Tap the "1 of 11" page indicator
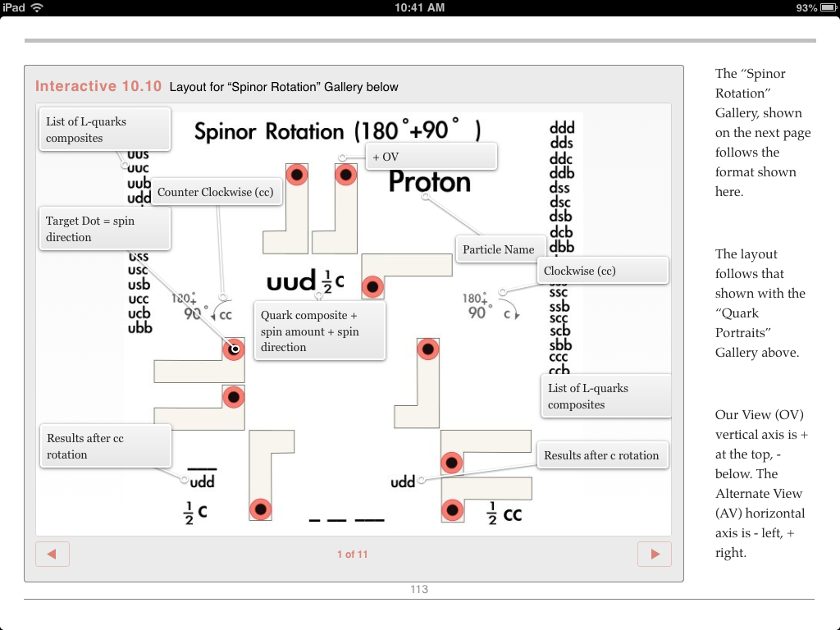This screenshot has height=630, width=840. [352, 554]
